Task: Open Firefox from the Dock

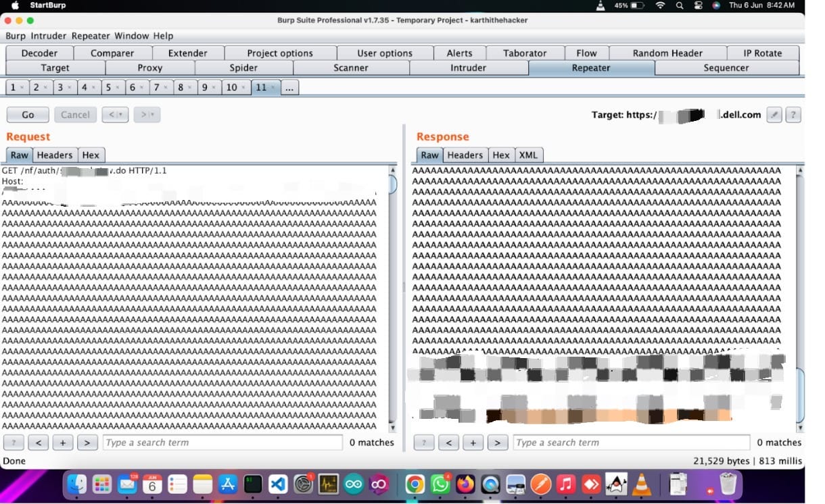Action: tap(465, 484)
